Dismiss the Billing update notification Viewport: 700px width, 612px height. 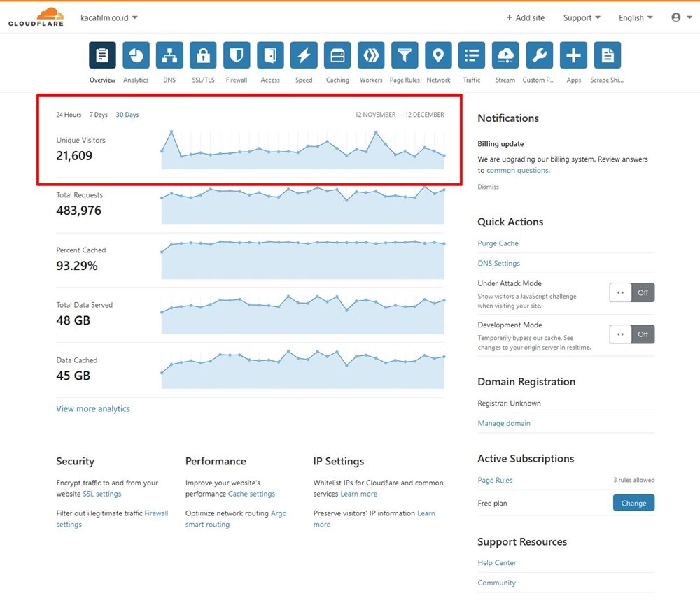click(488, 186)
